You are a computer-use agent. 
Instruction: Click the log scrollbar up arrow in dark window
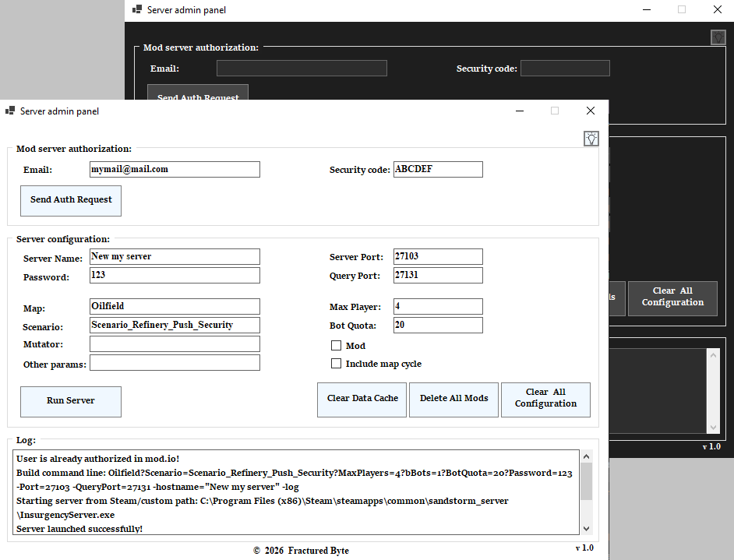(713, 356)
